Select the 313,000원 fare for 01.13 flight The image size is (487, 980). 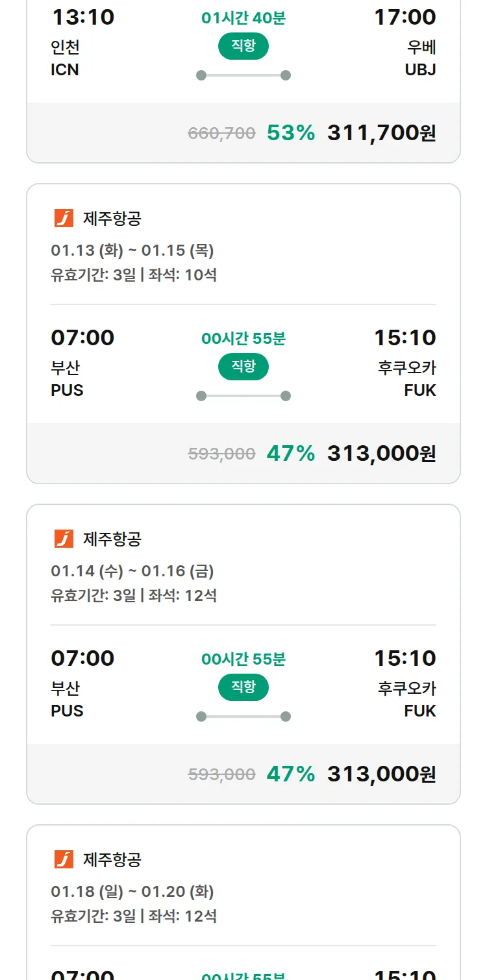coord(381,454)
